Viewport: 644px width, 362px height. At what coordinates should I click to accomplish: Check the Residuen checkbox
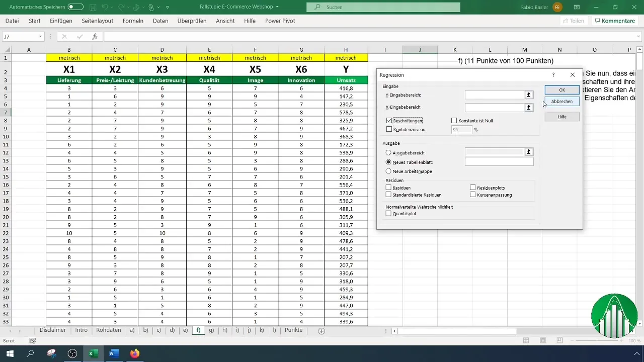[388, 188]
